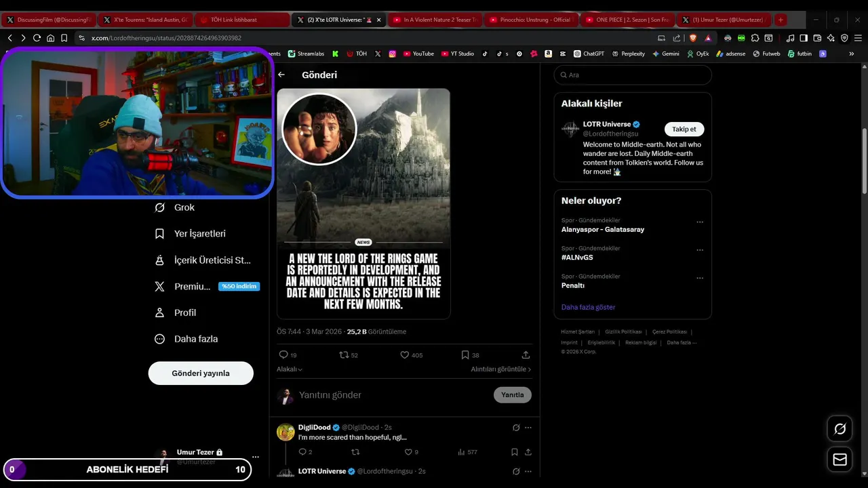This screenshot has height=488, width=868.
Task: Open the Alanyaspor - Galatasaray trend
Action: (x=603, y=229)
